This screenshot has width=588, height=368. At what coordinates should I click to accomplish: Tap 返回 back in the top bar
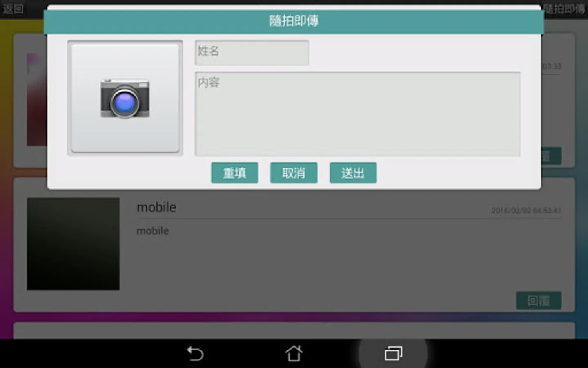[13, 9]
